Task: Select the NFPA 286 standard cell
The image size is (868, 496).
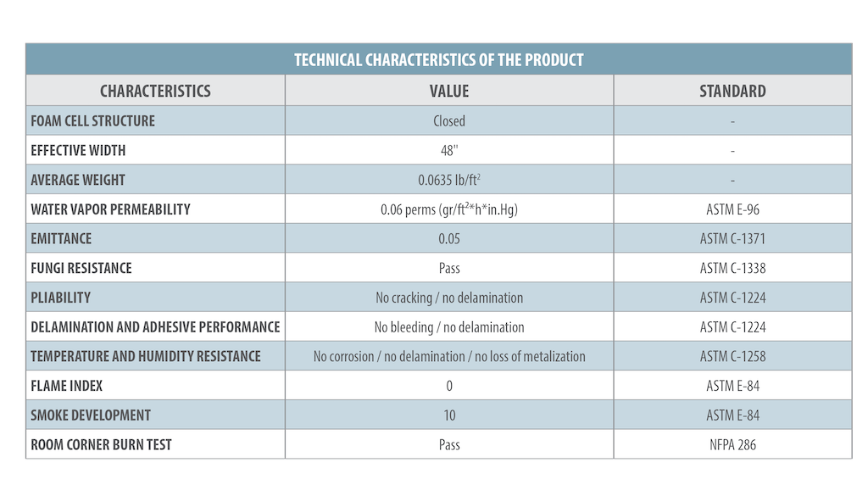Action: click(732, 444)
